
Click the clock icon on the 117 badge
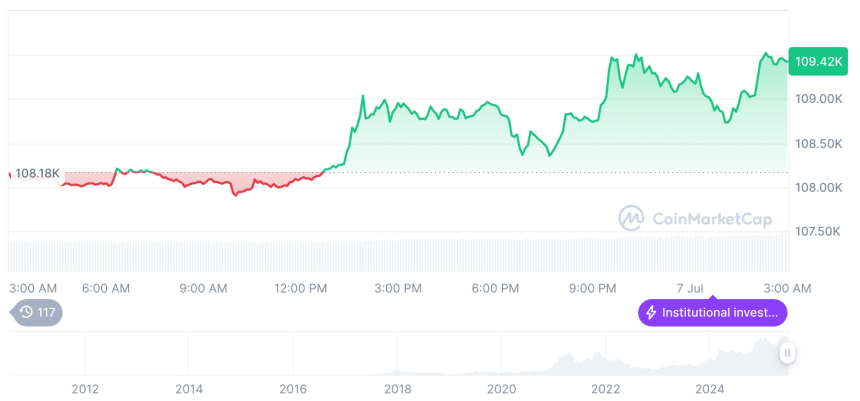[x=26, y=313]
